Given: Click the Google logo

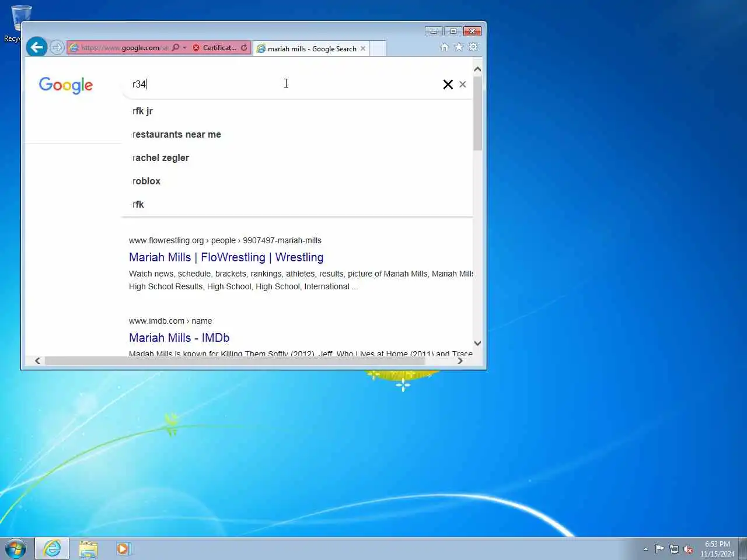Looking at the screenshot, I should tap(66, 85).
